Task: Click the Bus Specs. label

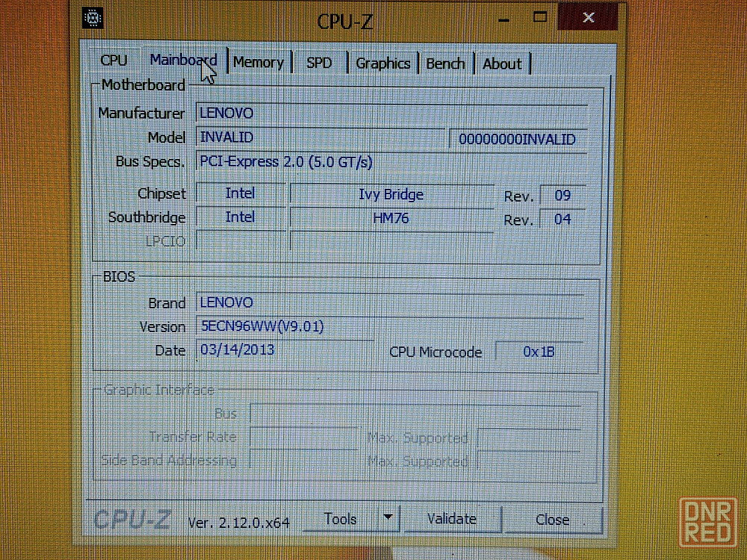Action: 149,162
